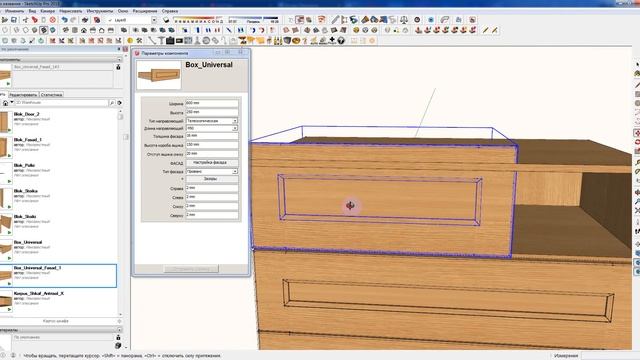The width and height of the screenshot is (640, 360).
Task: Select the Box_Universal_Fasad_1 component
Action: 58,276
